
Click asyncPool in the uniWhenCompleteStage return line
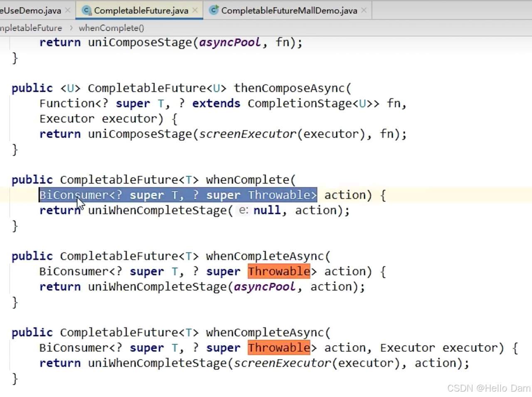tap(264, 287)
